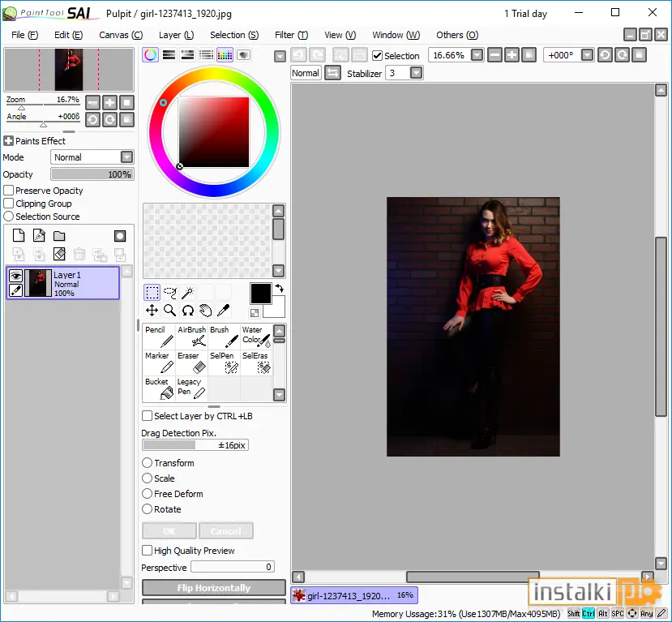Open the Edit menu

point(69,35)
